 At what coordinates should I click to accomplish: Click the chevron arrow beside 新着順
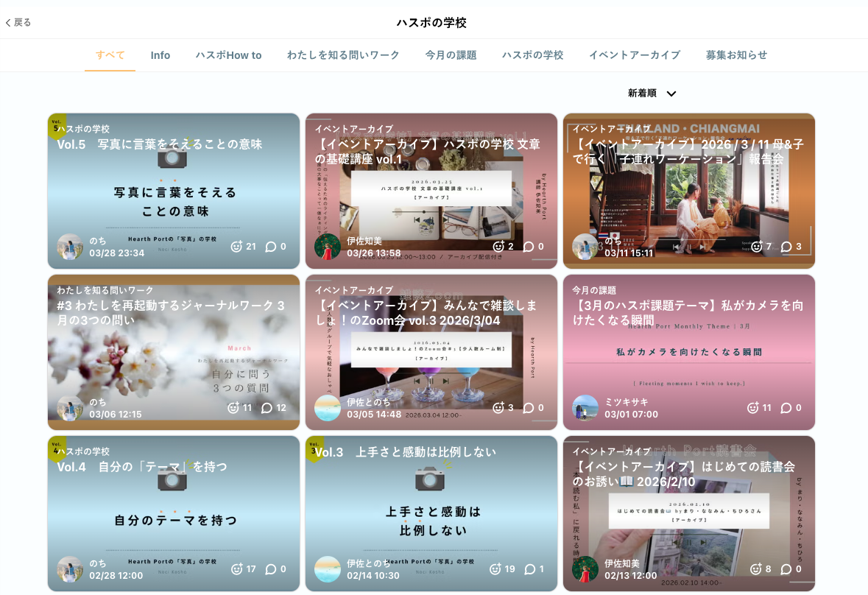(x=671, y=94)
